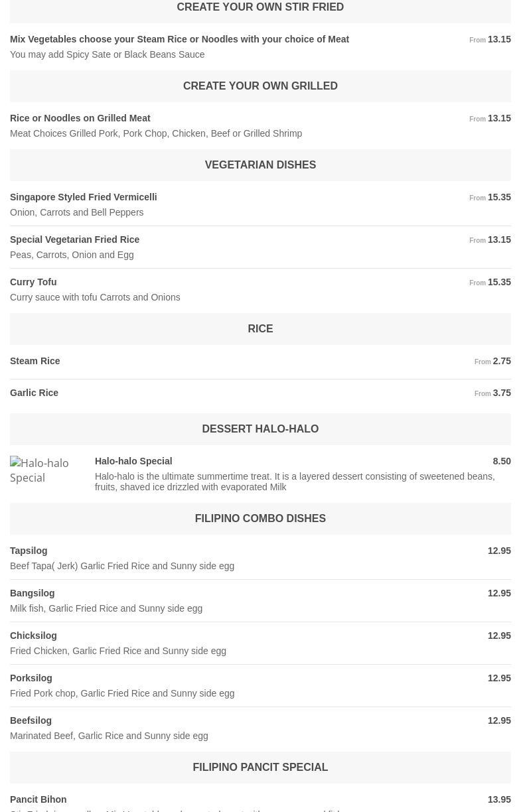Click the Filipino Combo Dishes section header
The image size is (521, 812).
[x=260, y=519]
